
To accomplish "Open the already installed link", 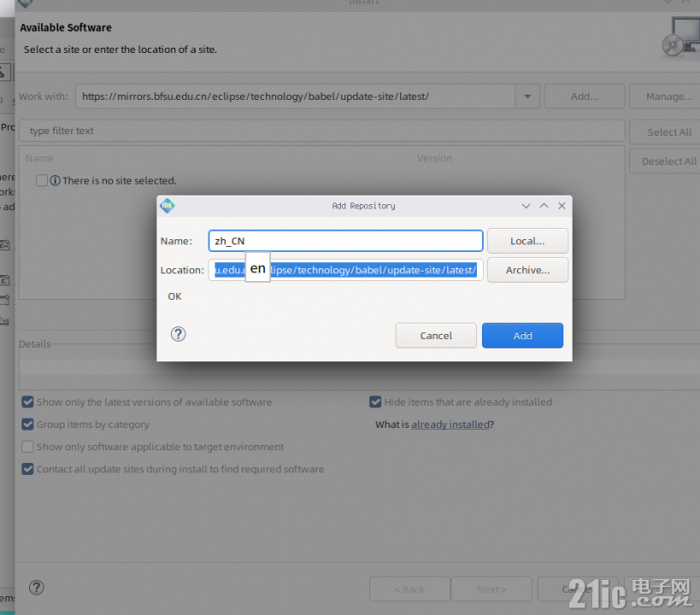I will (450, 425).
